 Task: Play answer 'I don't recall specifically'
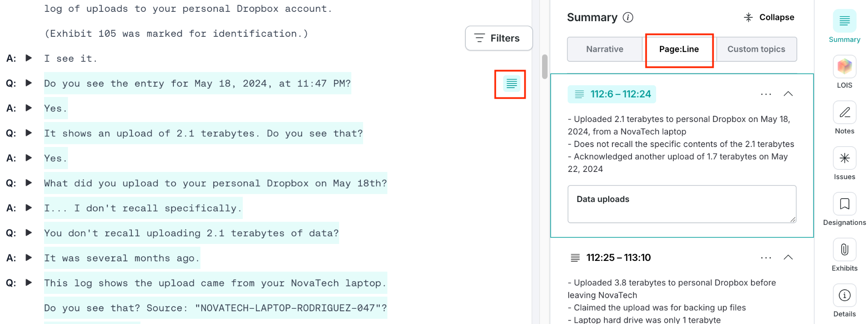tap(29, 208)
